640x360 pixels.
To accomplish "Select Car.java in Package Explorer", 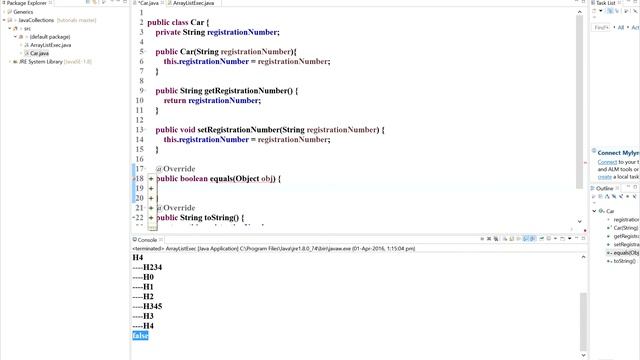I will [39, 53].
